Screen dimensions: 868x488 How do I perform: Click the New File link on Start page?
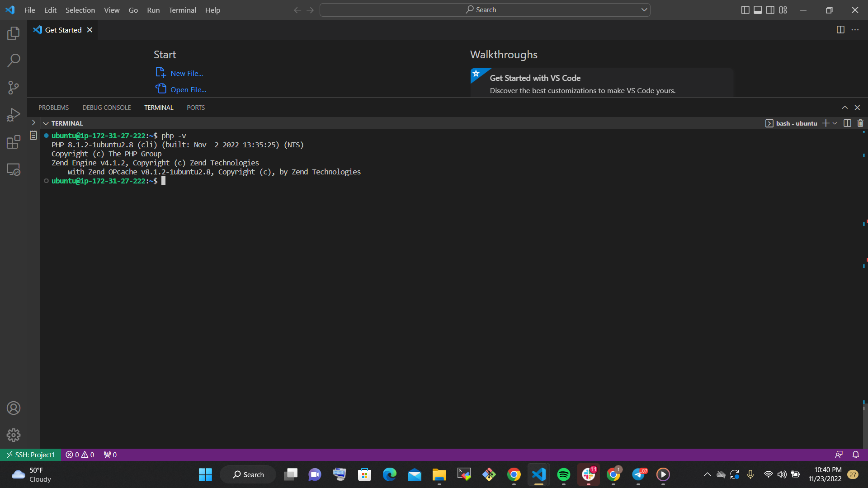click(x=186, y=73)
